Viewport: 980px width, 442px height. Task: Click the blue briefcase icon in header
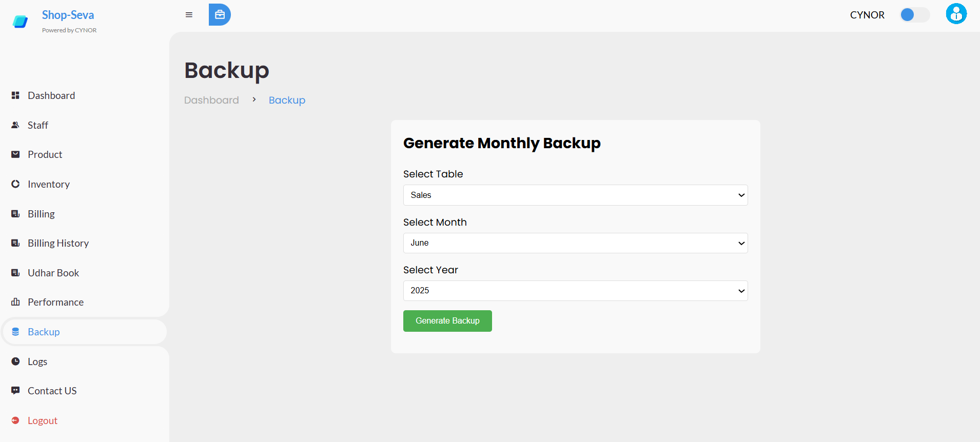click(220, 15)
